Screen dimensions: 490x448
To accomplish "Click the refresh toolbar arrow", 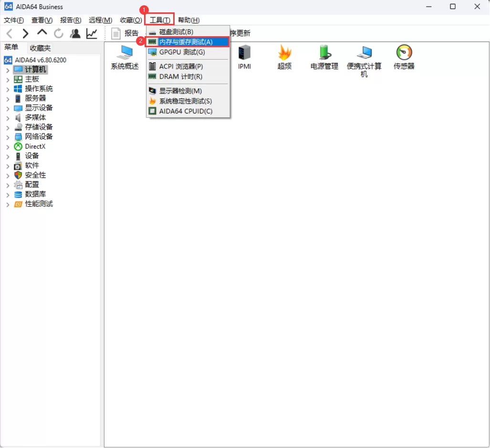I will (x=58, y=33).
